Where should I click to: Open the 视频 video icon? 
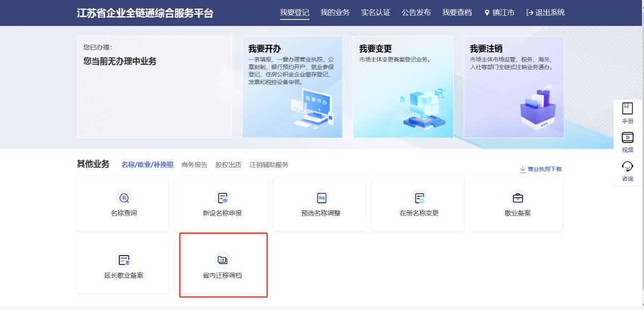tap(628, 137)
